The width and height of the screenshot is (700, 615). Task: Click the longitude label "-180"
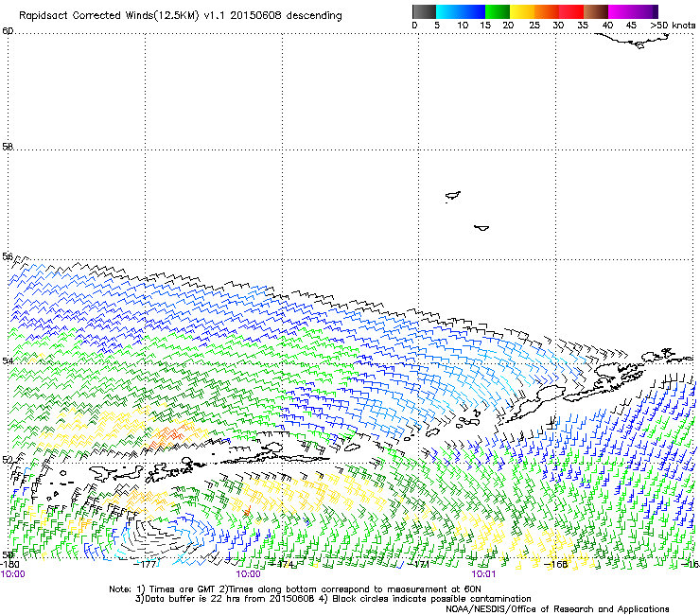(x=9, y=564)
